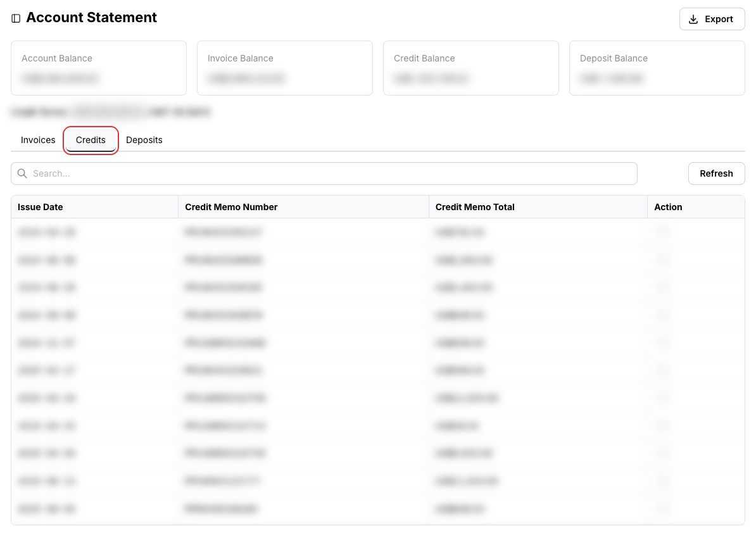Screen dimensions: 756x533
Task: Click the Export button
Action: pos(712,19)
